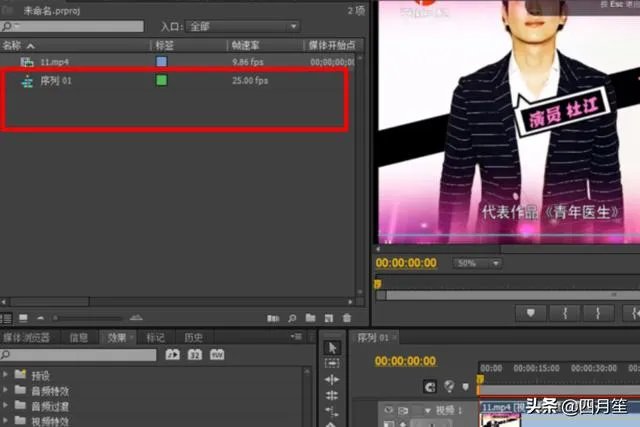Click the 媒体开始点 column header

[x=332, y=45]
